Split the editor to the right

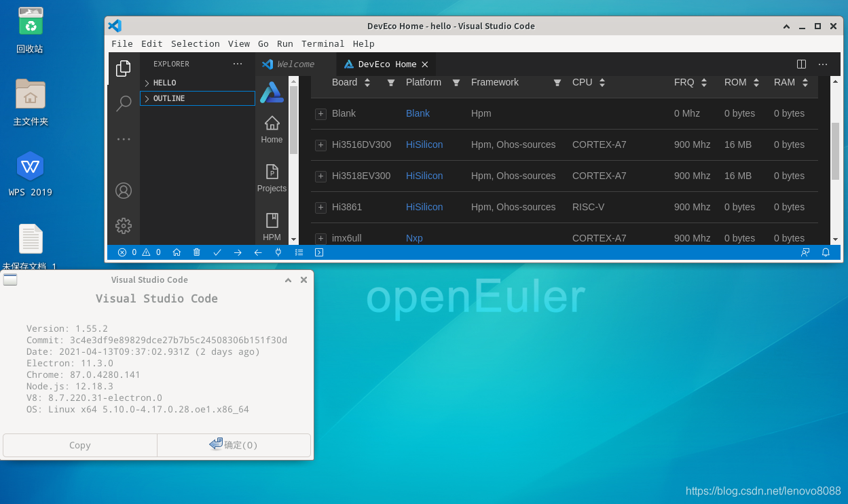coord(801,64)
